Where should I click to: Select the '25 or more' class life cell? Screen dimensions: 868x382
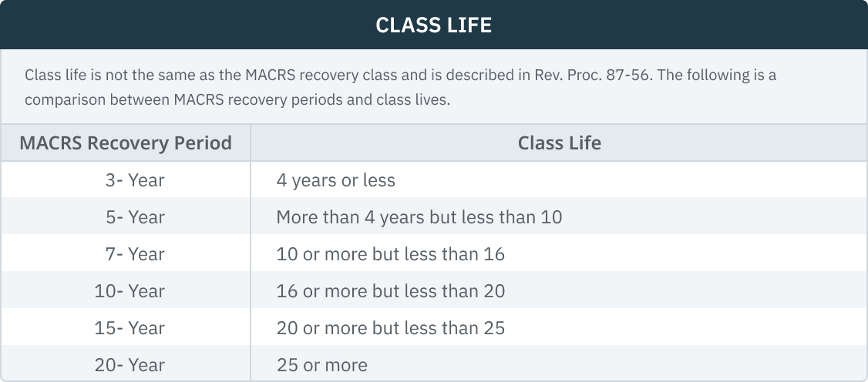pos(321,365)
